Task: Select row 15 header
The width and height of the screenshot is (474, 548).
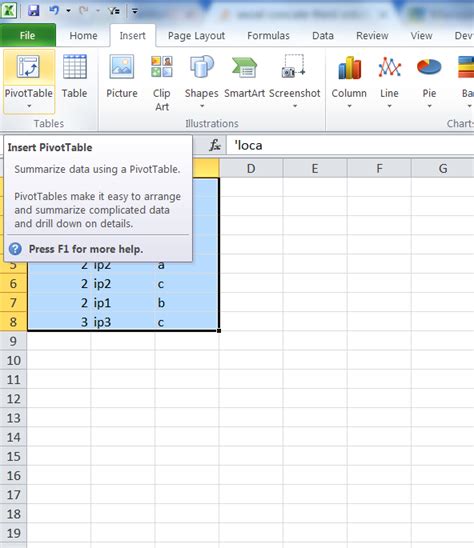Action: pos(13,456)
